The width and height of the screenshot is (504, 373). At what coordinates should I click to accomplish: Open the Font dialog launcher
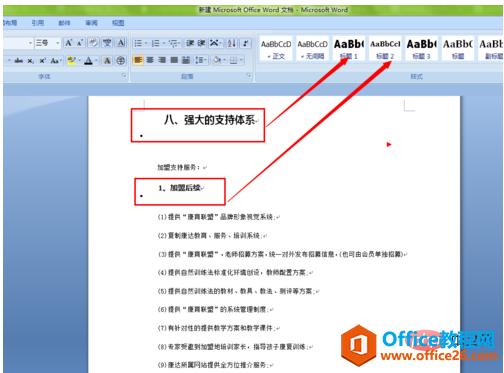(x=124, y=76)
